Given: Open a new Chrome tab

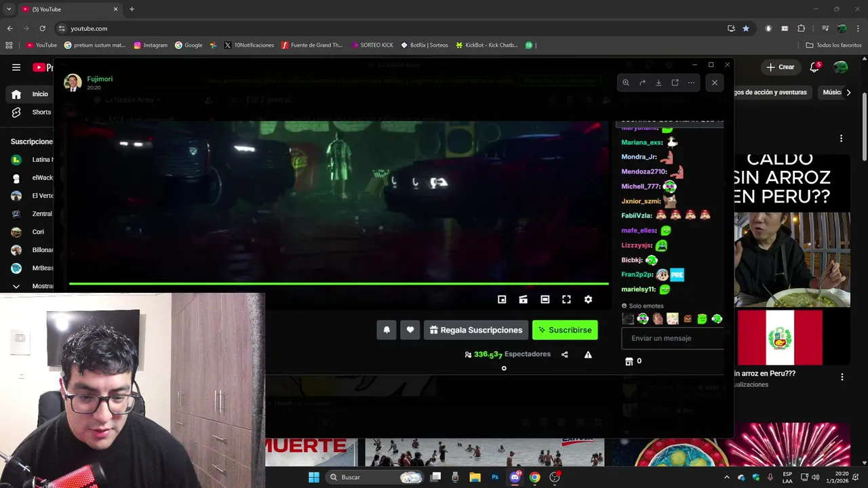Looking at the screenshot, I should pos(132,9).
